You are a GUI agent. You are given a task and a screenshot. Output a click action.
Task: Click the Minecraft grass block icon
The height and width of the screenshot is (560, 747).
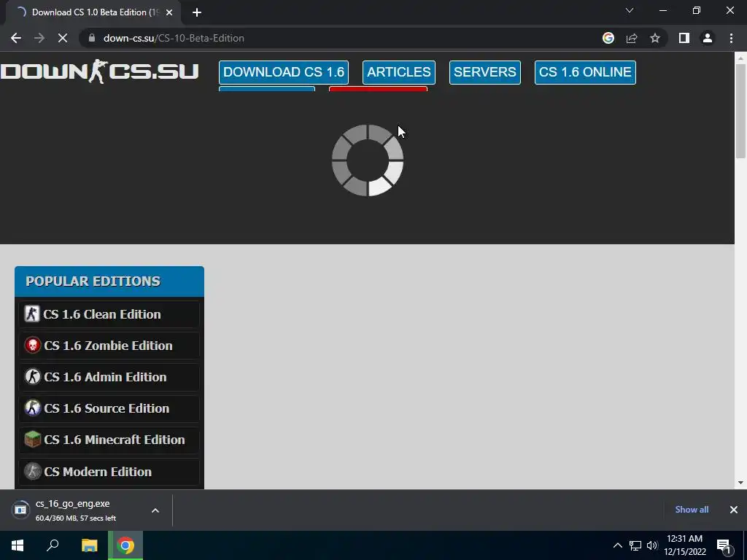point(32,440)
